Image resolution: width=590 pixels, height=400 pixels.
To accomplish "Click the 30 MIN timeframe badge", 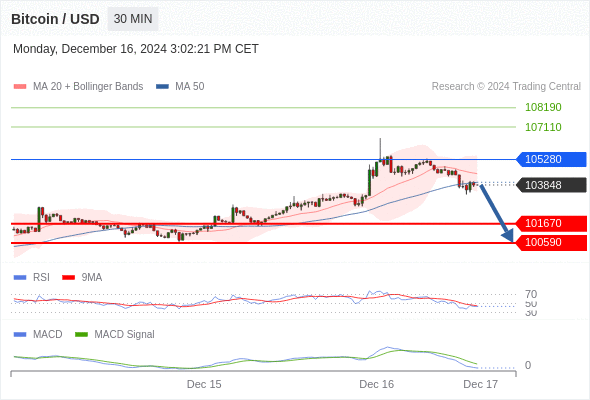I will [x=133, y=19].
